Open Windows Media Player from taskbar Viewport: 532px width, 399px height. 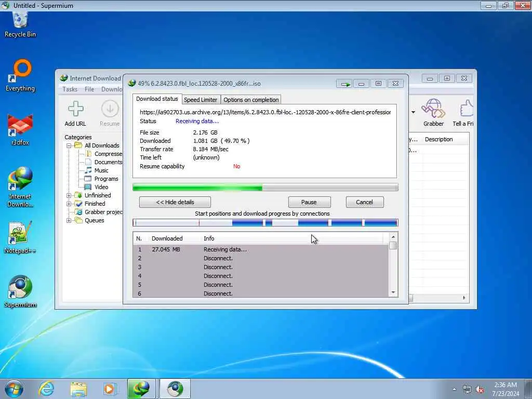pos(110,389)
